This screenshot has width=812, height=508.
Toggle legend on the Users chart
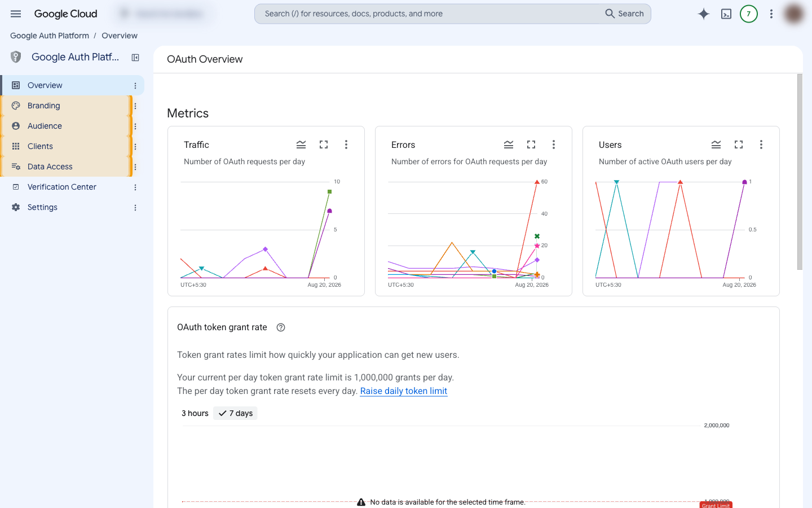[716, 144]
